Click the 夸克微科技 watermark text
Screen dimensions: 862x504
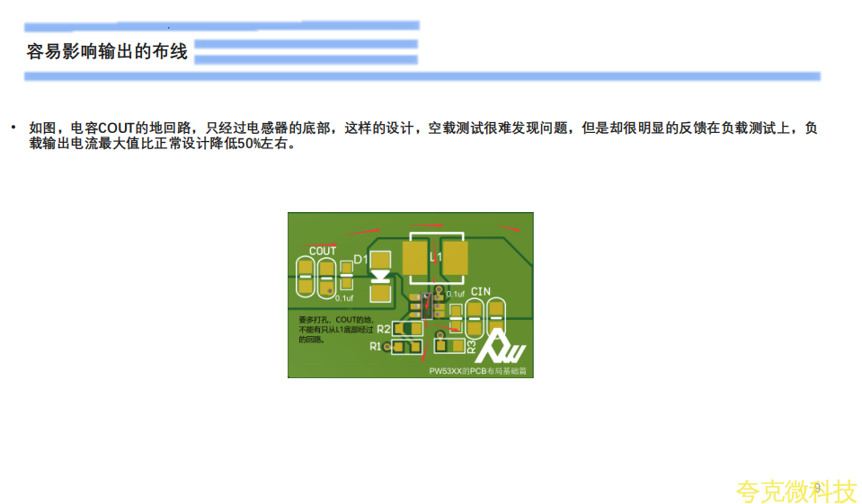795,491
